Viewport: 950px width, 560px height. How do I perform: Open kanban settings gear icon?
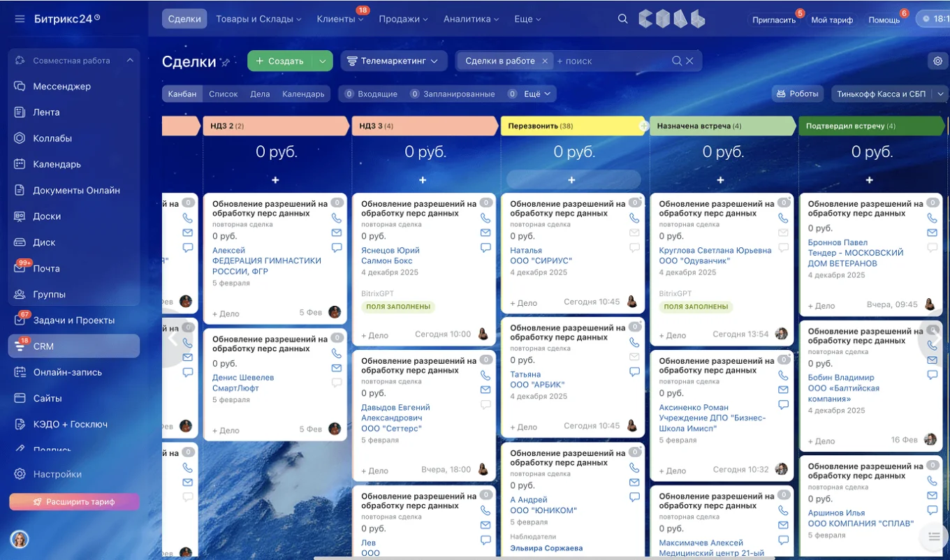(x=937, y=61)
